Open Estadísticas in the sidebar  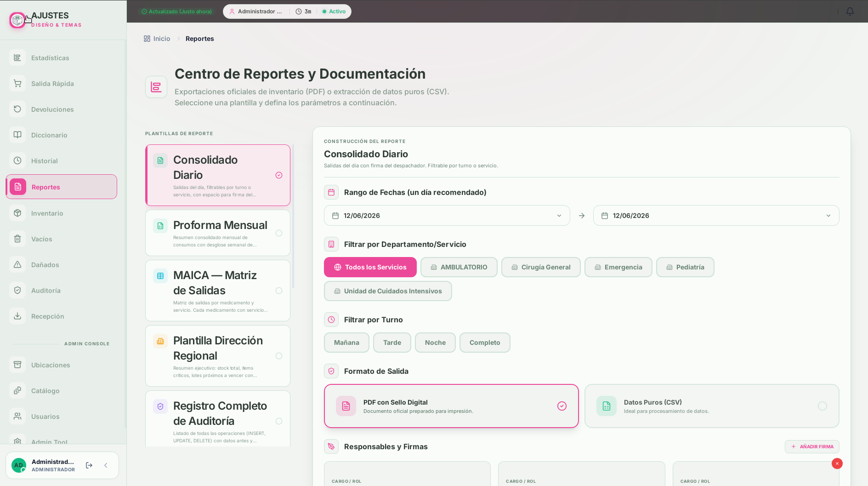tap(61, 57)
